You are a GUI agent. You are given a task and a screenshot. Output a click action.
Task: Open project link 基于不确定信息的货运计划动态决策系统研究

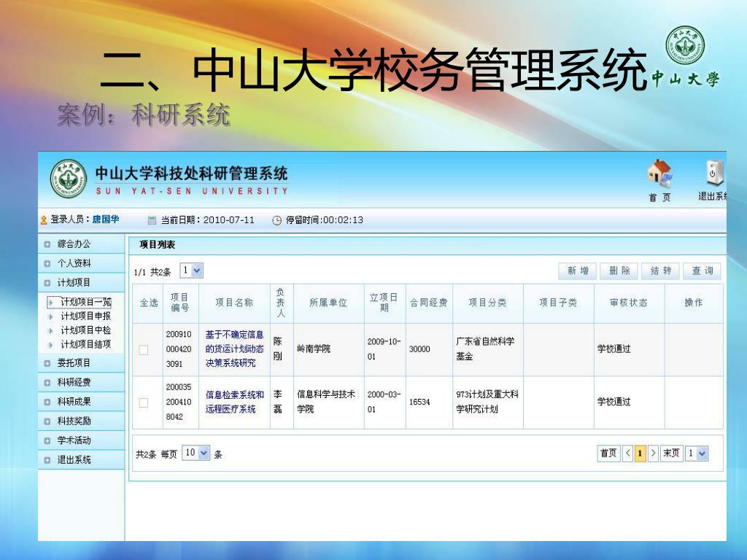(234, 349)
